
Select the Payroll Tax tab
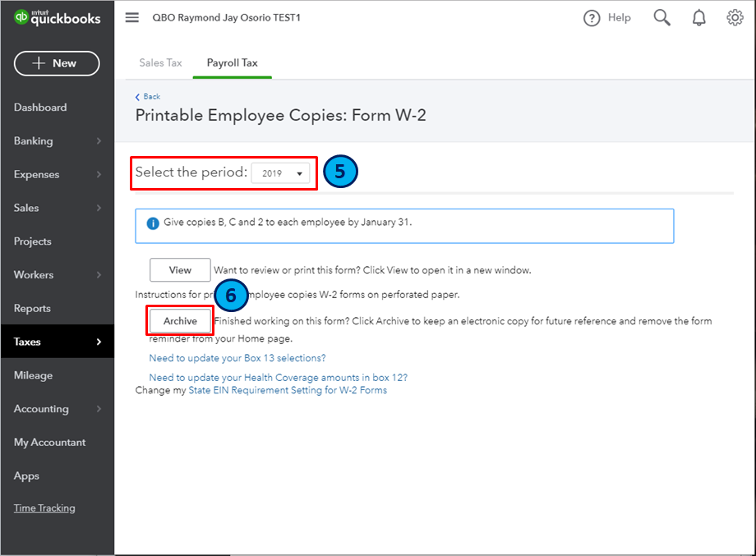tap(233, 63)
